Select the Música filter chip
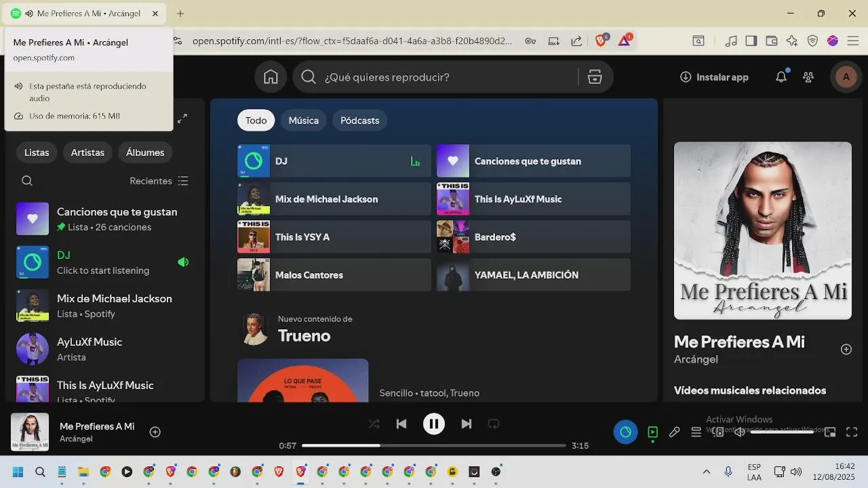 tap(304, 121)
